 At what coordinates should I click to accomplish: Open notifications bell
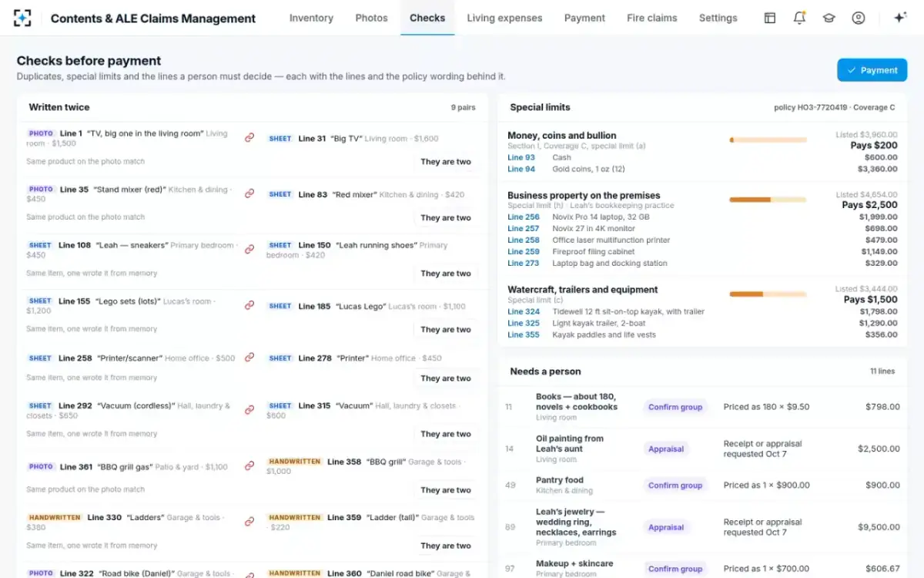pos(799,18)
